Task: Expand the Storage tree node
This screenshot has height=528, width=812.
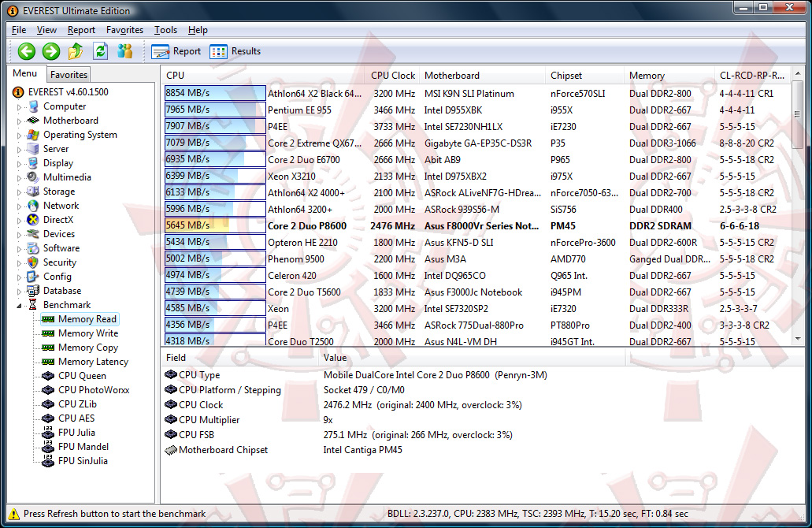Action: coord(19,192)
